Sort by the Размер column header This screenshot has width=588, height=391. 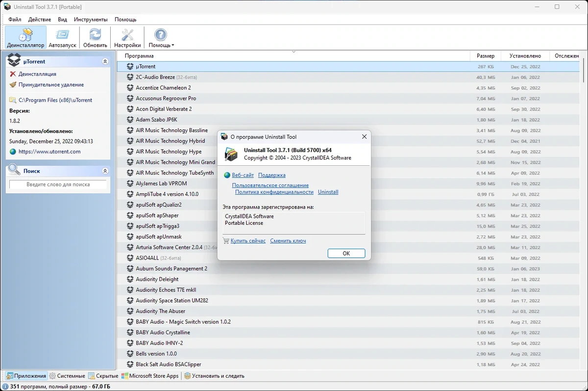coord(485,56)
